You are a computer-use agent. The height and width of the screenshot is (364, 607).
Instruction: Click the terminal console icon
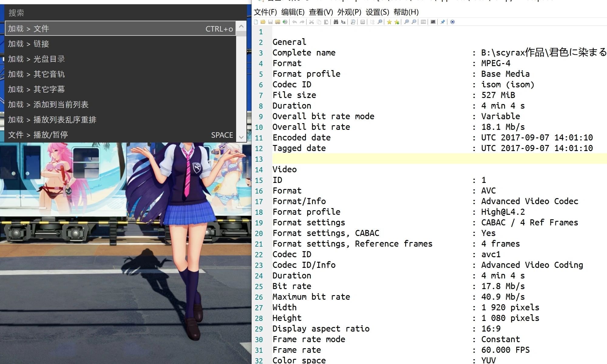[x=433, y=22]
